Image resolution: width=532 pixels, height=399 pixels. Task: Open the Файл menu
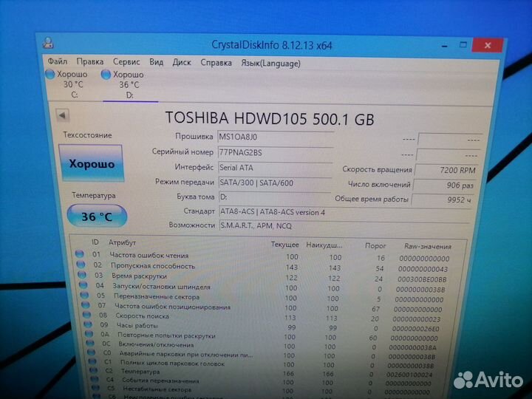tap(57, 61)
